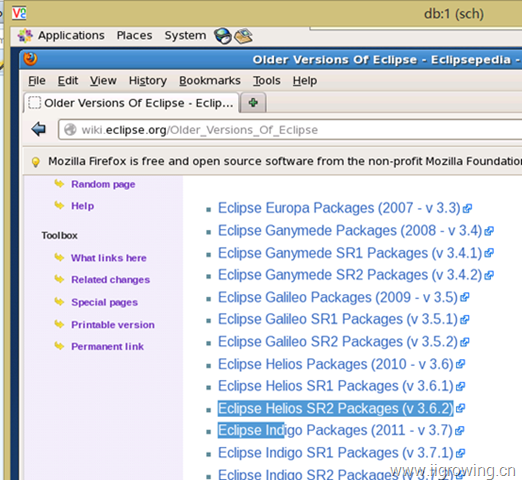Launch mail client icon in GNOME panel
This screenshot has height=480, width=522.
coord(243,36)
